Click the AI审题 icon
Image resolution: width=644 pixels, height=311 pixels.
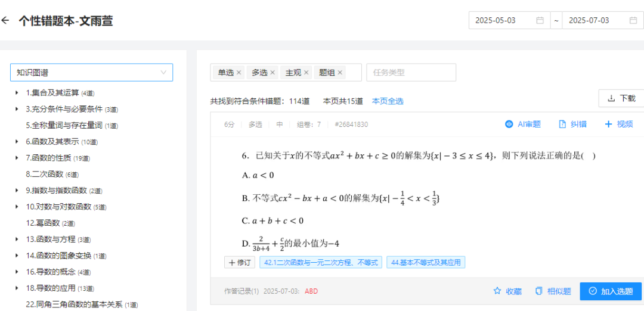point(509,125)
